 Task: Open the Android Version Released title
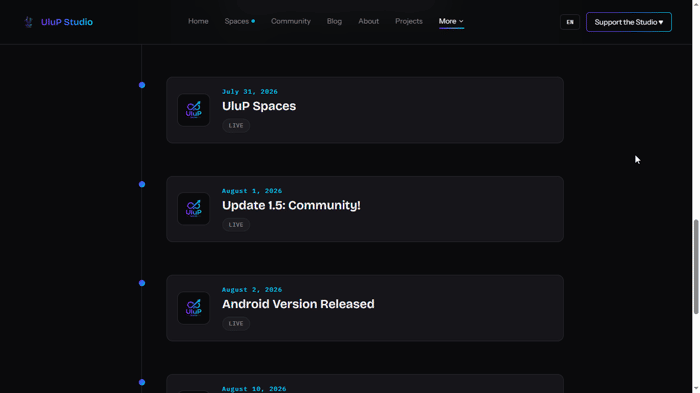tap(298, 304)
